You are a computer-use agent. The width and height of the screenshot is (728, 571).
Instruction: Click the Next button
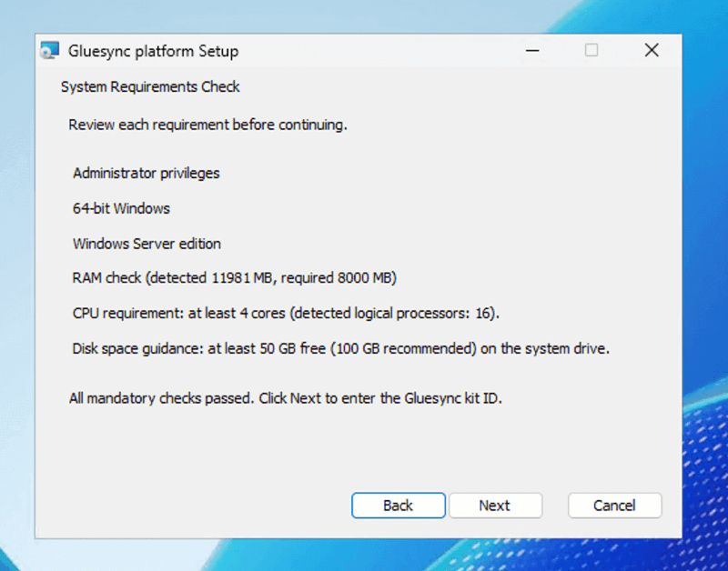[495, 506]
